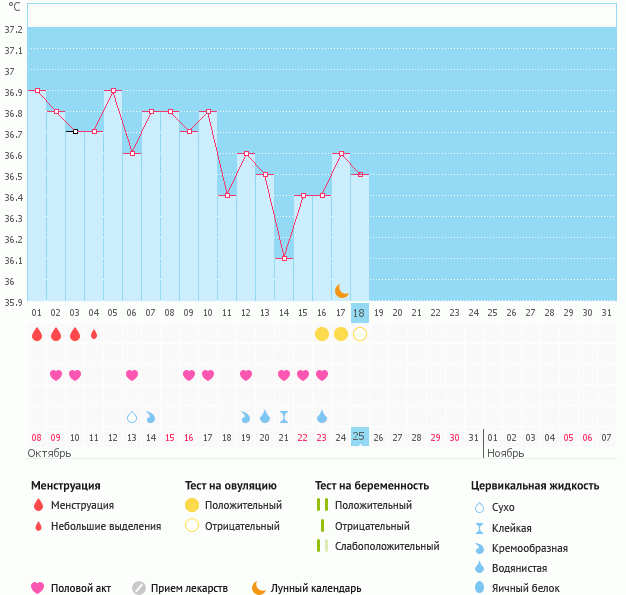The height and width of the screenshot is (595, 626).
Task: Click the small spotting drop on day 04
Action: click(94, 334)
